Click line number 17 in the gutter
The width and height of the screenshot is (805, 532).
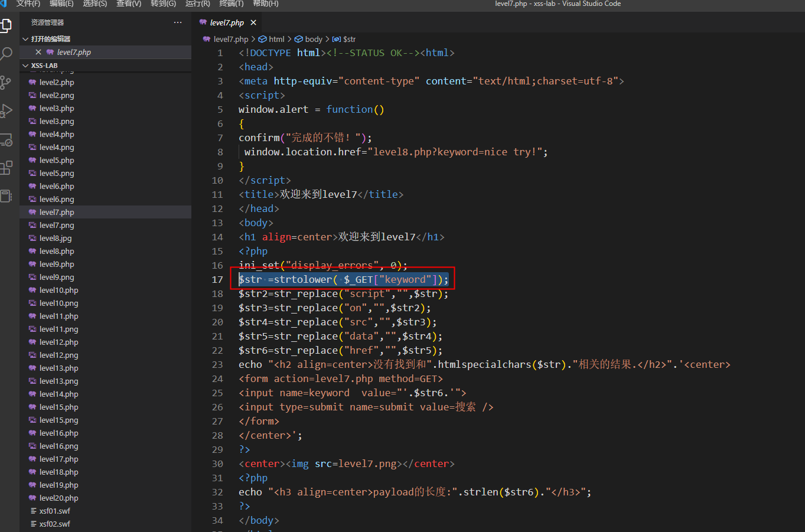pos(217,279)
